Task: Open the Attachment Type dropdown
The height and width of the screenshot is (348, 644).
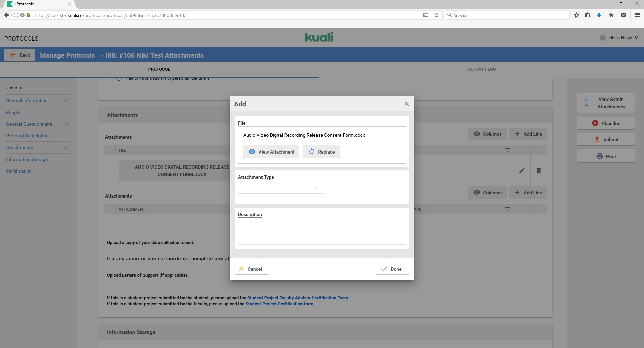Action: click(x=280, y=188)
